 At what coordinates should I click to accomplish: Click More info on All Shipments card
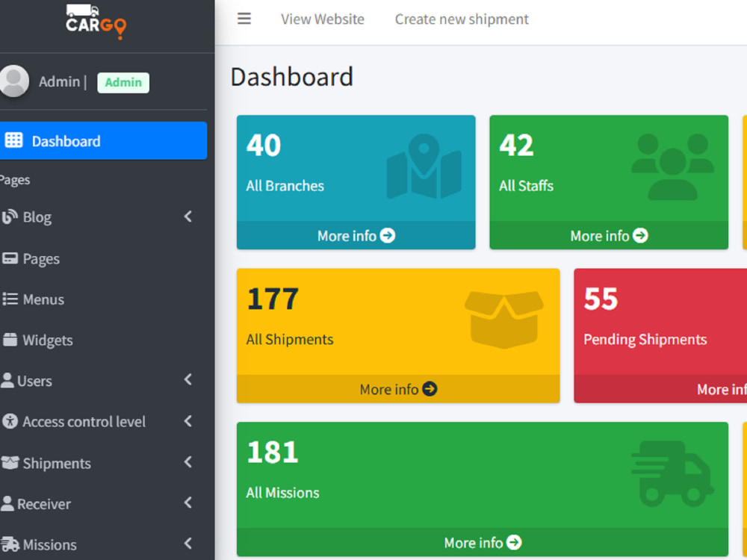coord(398,389)
